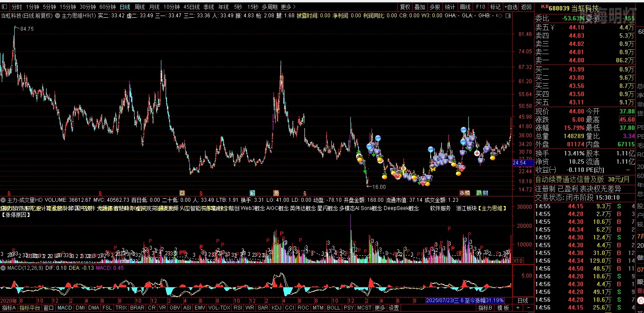Select the KDJ indicator tab
This screenshot has height=313, width=644.
pyautogui.click(x=276, y=308)
